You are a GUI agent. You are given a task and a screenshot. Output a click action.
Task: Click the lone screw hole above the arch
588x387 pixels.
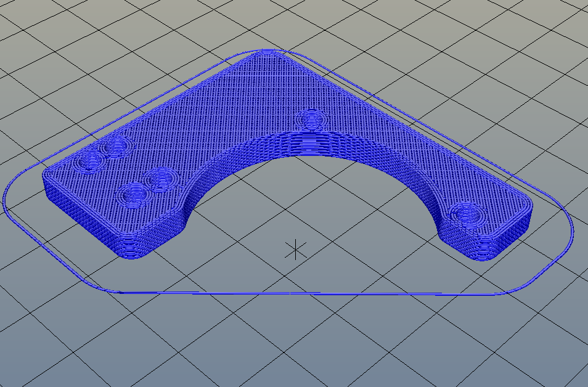311,120
